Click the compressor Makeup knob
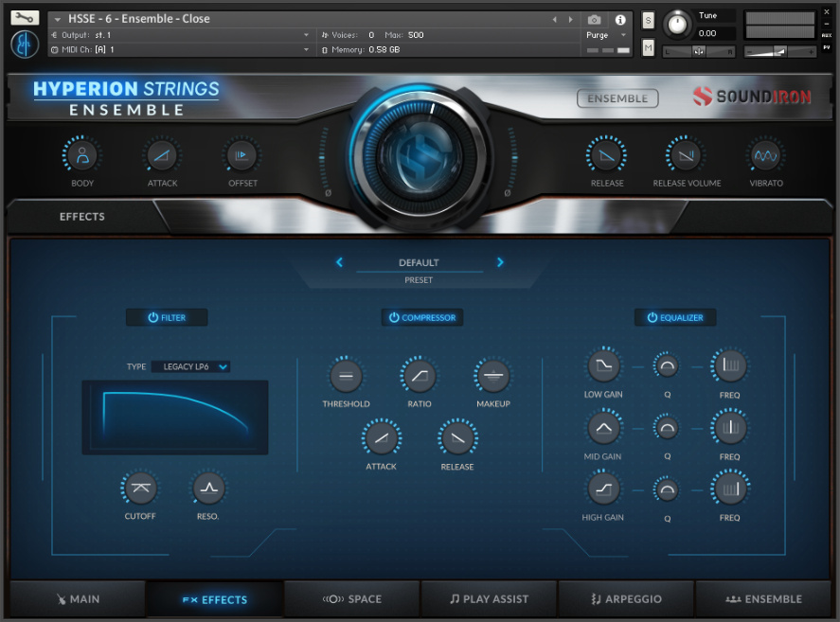This screenshot has width=840, height=622. click(492, 376)
